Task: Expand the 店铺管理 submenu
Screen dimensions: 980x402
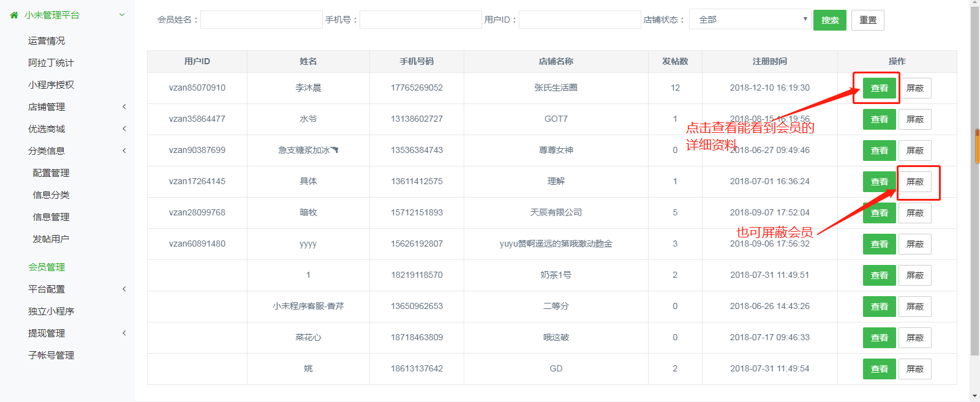Action: (x=124, y=106)
